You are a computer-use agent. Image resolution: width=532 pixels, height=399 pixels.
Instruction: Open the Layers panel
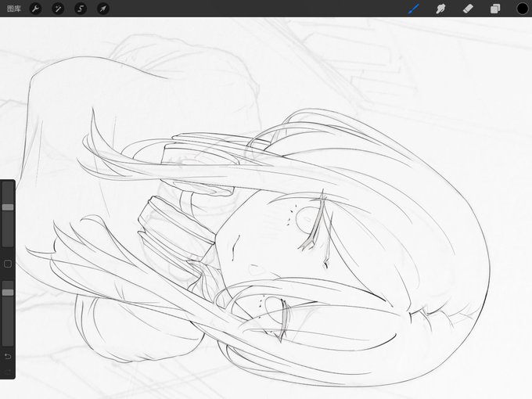[495, 9]
